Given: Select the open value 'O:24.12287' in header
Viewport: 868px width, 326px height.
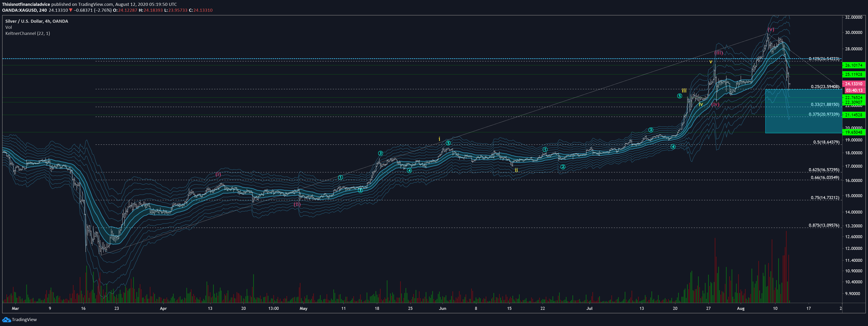Looking at the screenshot, I should 125,11.
